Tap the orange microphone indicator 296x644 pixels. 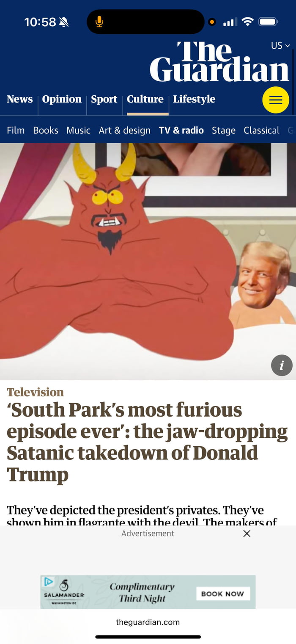click(99, 22)
